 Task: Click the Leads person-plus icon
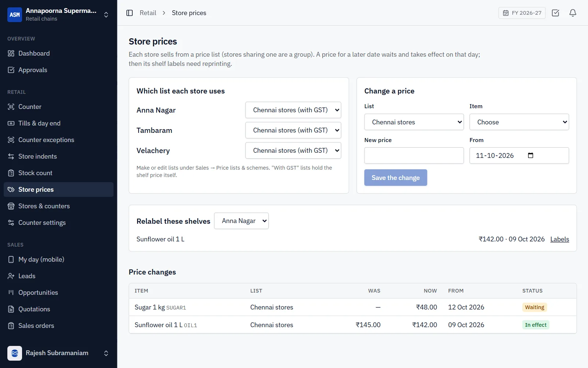click(x=11, y=276)
